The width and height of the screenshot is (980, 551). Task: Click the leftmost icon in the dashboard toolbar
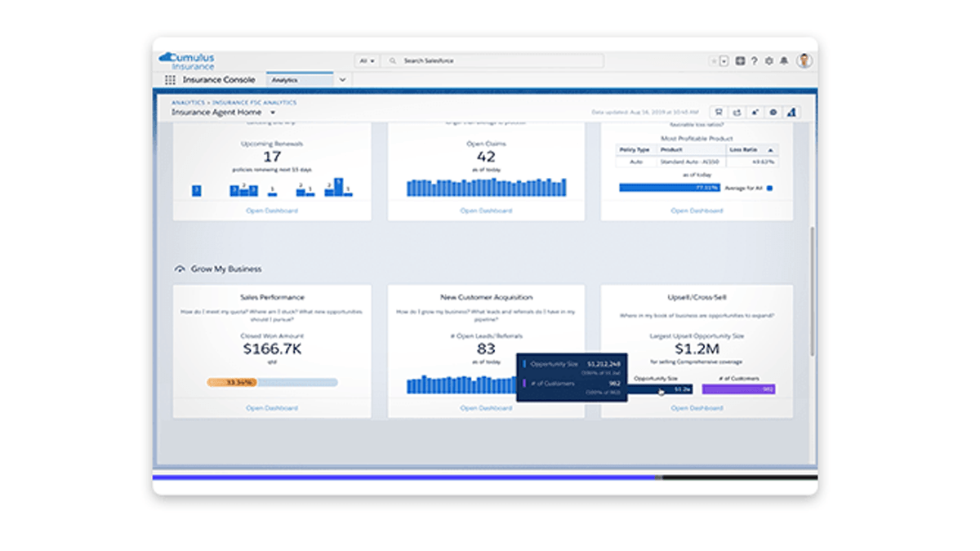(x=719, y=113)
